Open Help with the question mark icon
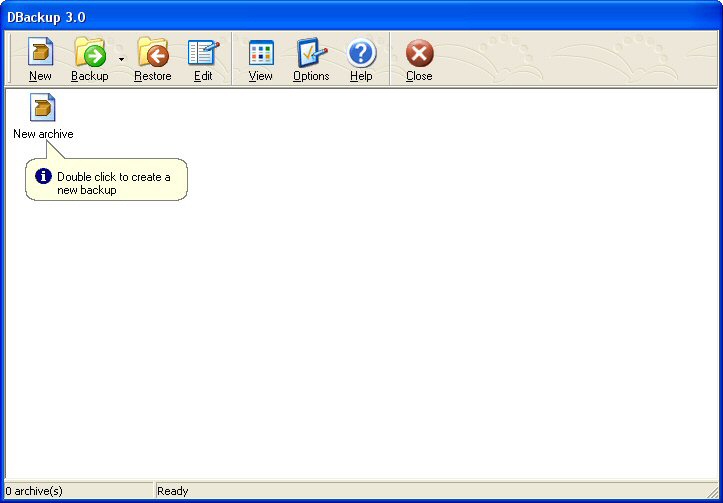The height and width of the screenshot is (503, 723). pos(361,53)
